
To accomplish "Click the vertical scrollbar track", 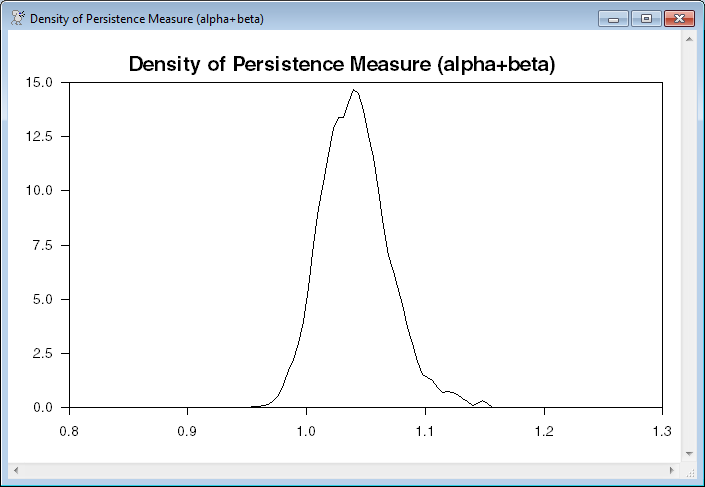I will point(689,250).
